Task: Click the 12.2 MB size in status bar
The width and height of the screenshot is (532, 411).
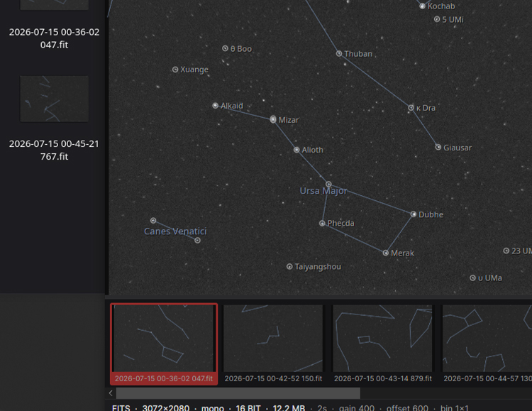Action: point(289,407)
